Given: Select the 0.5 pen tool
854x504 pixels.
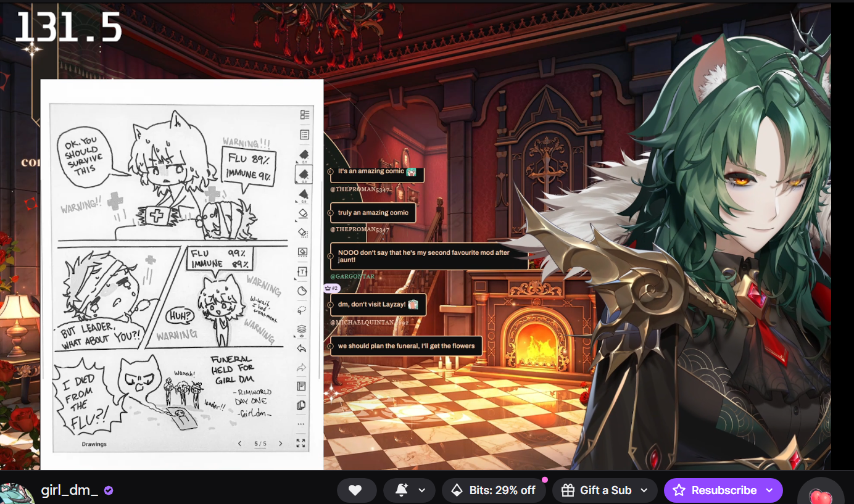Looking at the screenshot, I should coord(304,196).
